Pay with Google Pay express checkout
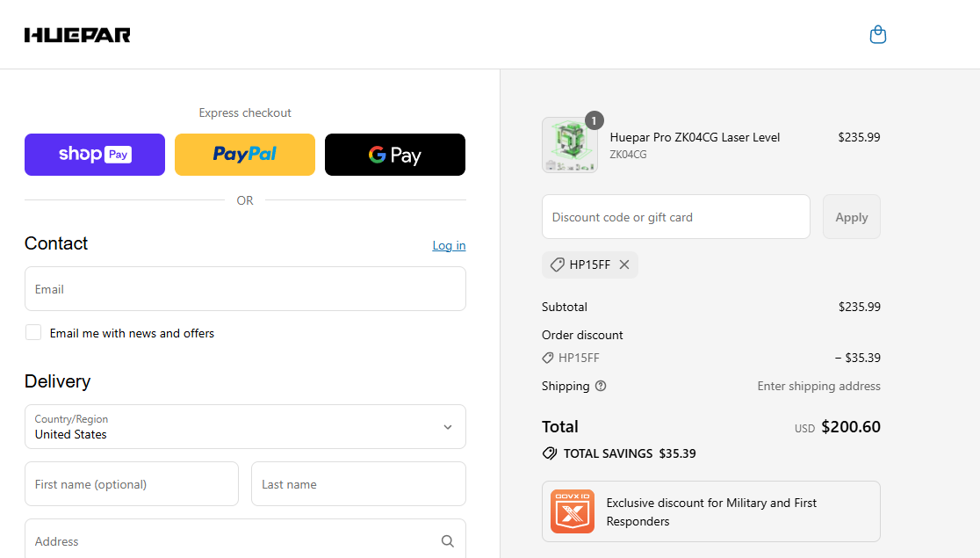 pyautogui.click(x=395, y=155)
